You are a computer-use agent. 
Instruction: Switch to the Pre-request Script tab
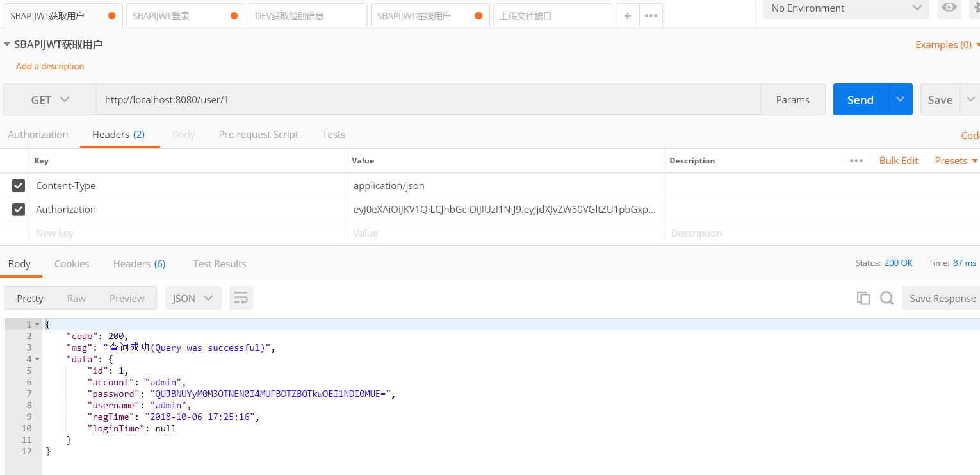tap(259, 135)
